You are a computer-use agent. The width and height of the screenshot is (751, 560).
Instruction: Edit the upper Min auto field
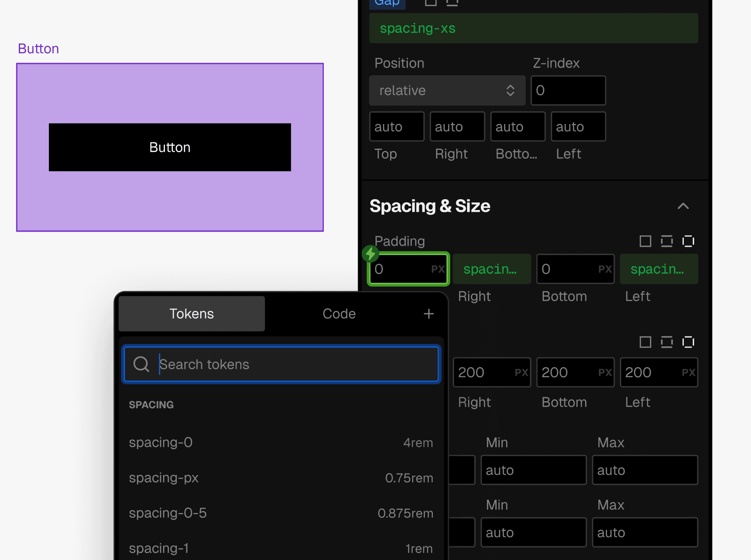(533, 470)
